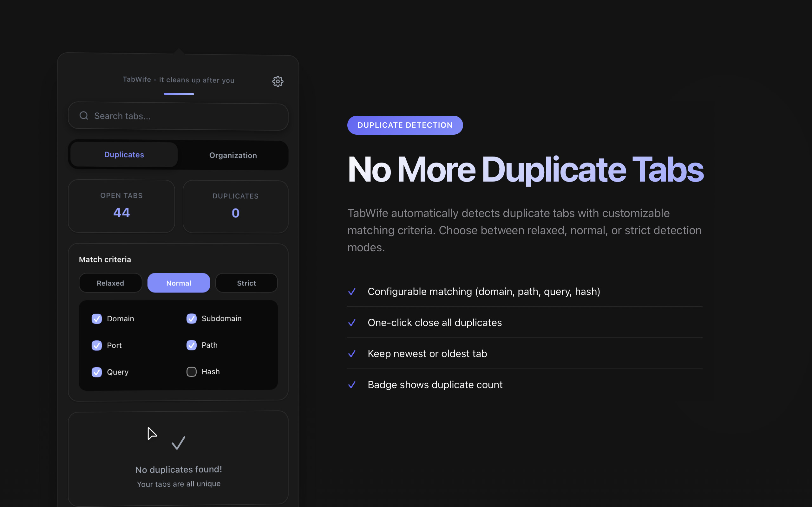Click the search magnifier icon
This screenshot has height=507, width=812.
tap(83, 116)
